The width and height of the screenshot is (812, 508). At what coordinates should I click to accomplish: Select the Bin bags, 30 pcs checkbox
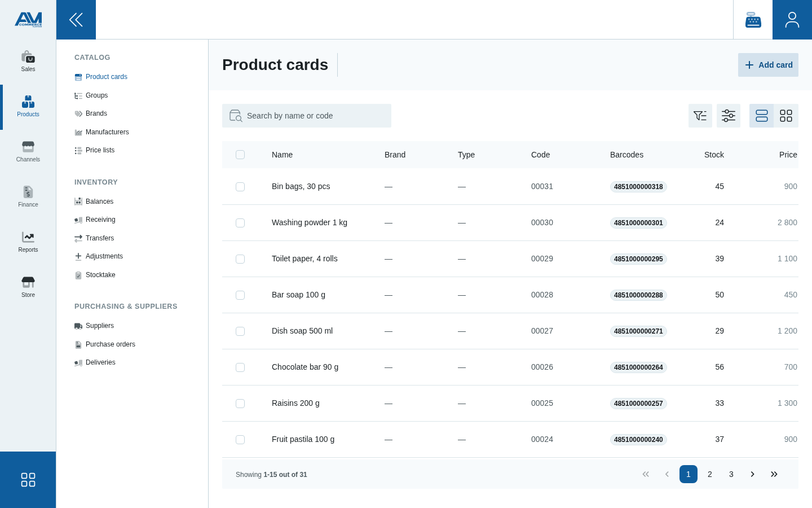click(240, 187)
